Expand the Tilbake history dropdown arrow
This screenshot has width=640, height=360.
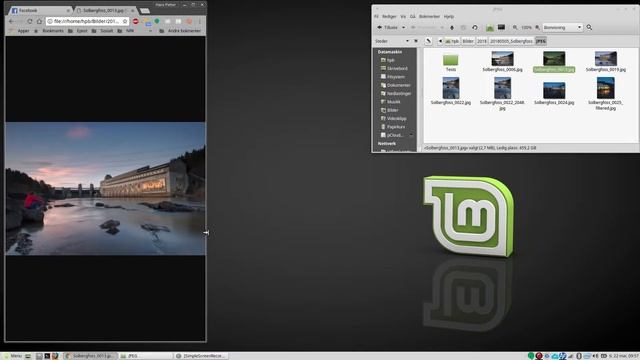tap(403, 27)
